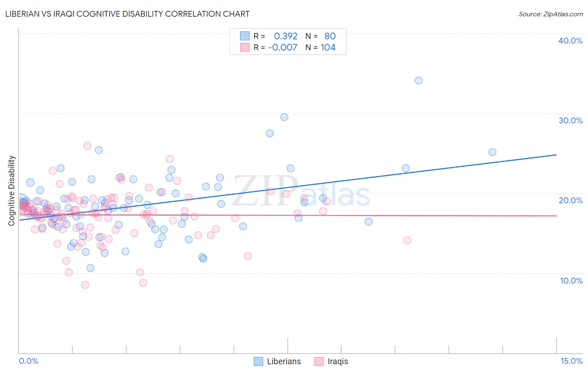Select the blue Liberians legend swatch
The height and width of the screenshot is (373, 588).
tap(258, 361)
